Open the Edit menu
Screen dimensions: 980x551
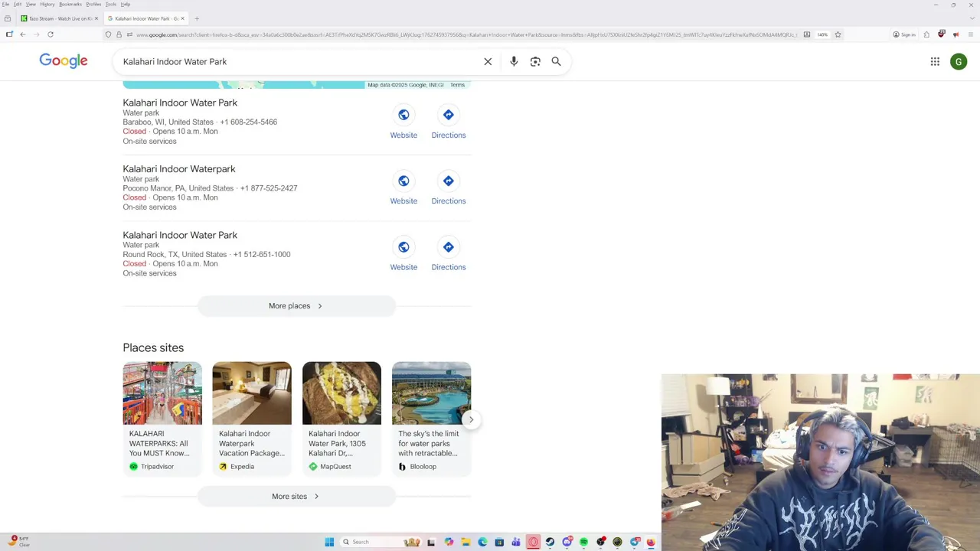[18, 4]
